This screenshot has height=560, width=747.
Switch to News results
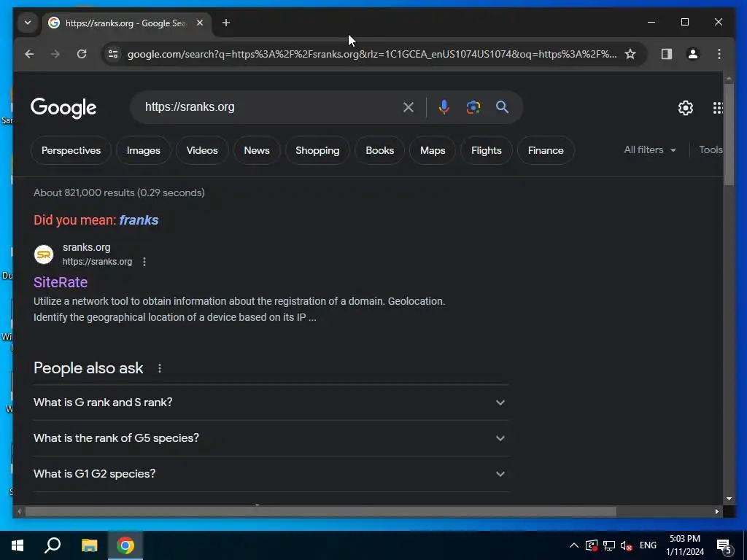(x=257, y=150)
